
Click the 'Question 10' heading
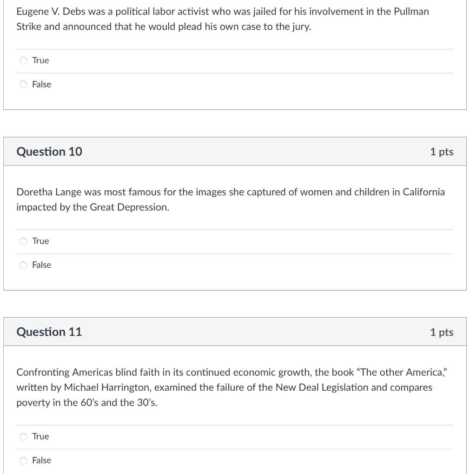(x=49, y=152)
